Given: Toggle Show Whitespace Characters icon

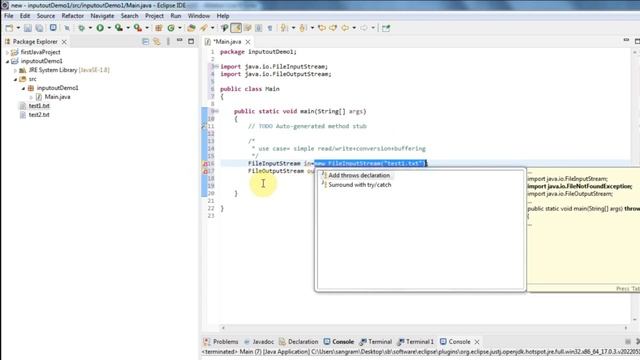Looking at the screenshot, I should (270, 28).
